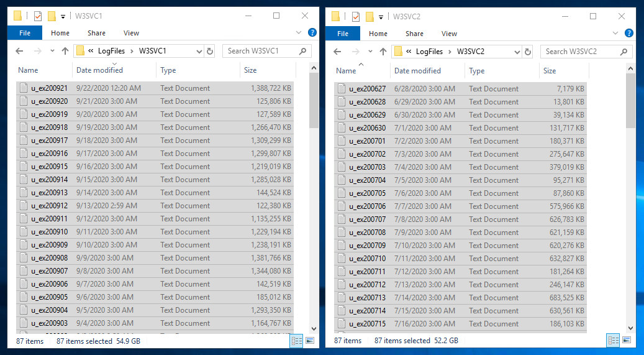Expand breadcrumb arrow after LogFiles in W3SVC1
644x355 pixels.
click(x=132, y=51)
